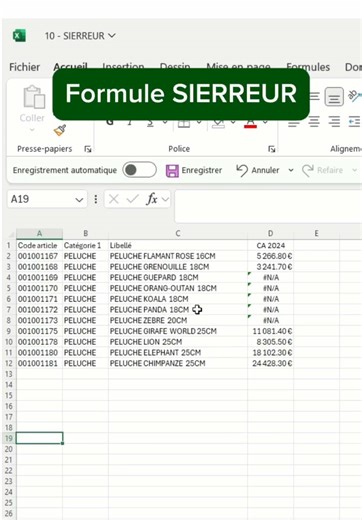This screenshot has height=520, width=362.
Task: Open the font color dropdown arrow
Action: pyautogui.click(x=265, y=122)
